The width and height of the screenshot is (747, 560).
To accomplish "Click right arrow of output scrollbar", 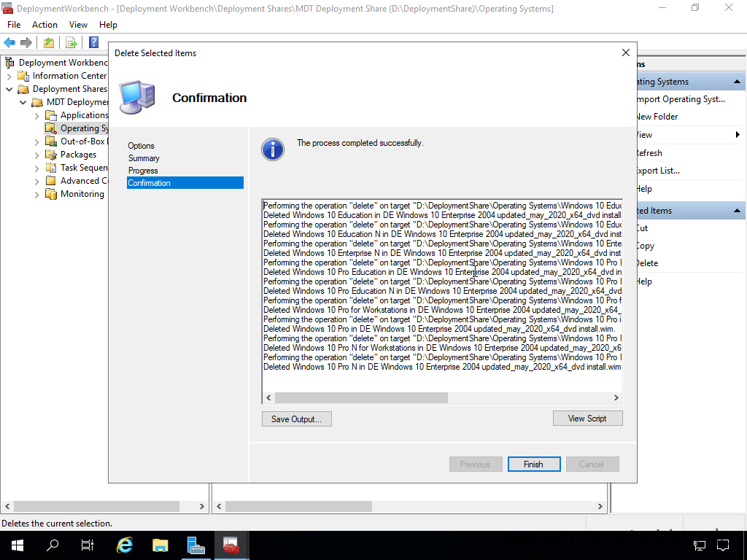I will tap(616, 397).
